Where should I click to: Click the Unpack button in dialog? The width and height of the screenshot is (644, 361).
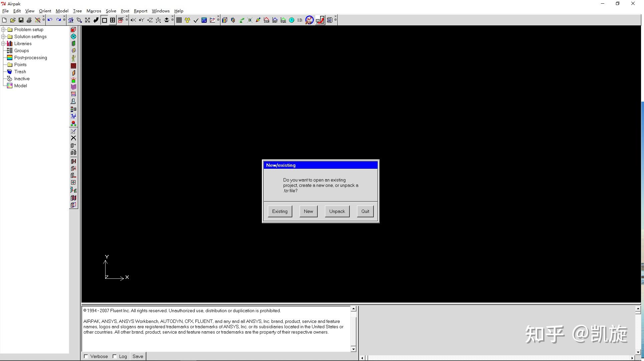[337, 211]
